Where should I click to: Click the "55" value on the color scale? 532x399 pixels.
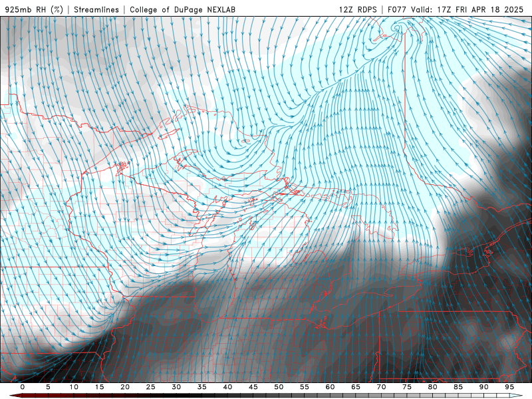pos(305,387)
